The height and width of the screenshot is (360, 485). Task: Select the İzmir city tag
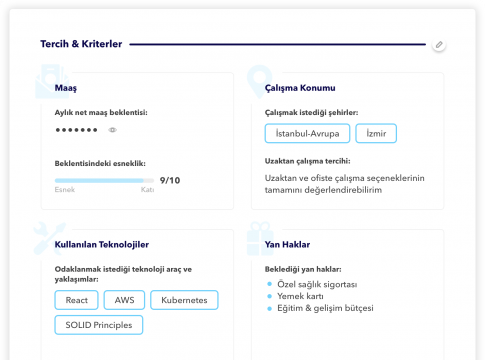[x=376, y=133]
